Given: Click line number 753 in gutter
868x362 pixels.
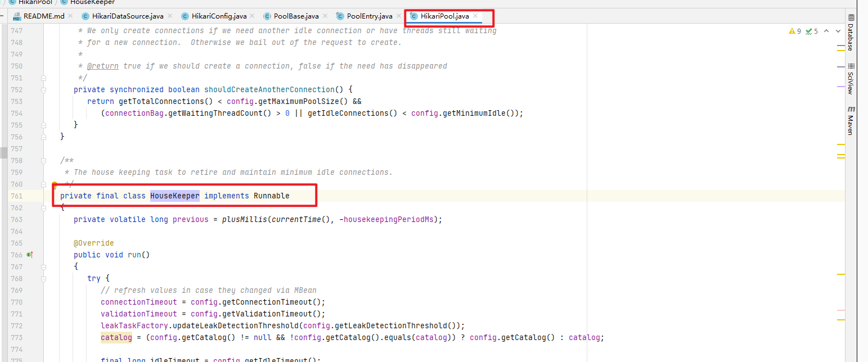Looking at the screenshot, I should 16,101.
